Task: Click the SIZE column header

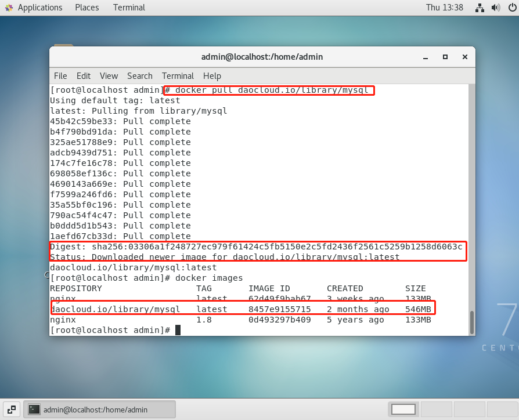Action: coord(416,288)
